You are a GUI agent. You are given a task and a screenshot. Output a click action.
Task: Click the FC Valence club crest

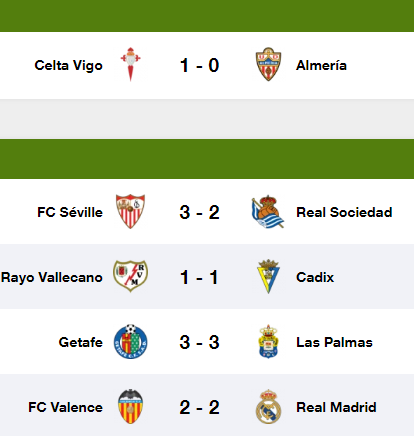coord(130,406)
